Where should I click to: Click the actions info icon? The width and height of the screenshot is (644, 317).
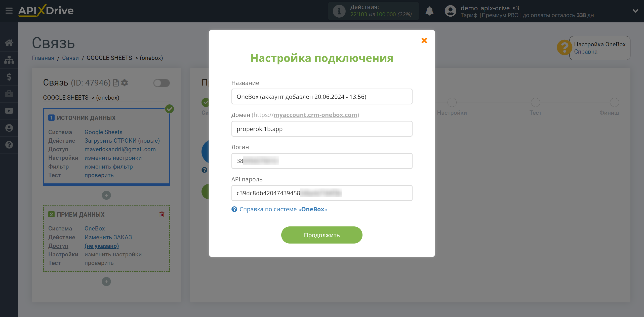(339, 11)
